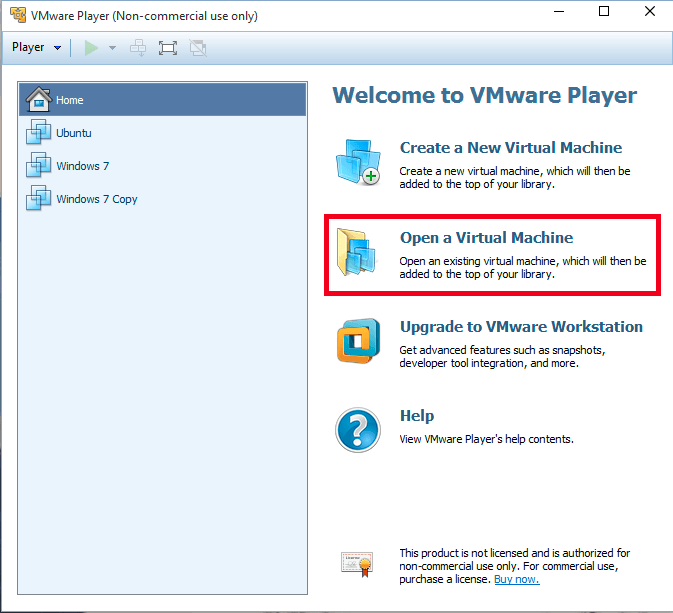Click the VMware Player title bar icon
This screenshot has width=673, height=613.
(x=18, y=15)
